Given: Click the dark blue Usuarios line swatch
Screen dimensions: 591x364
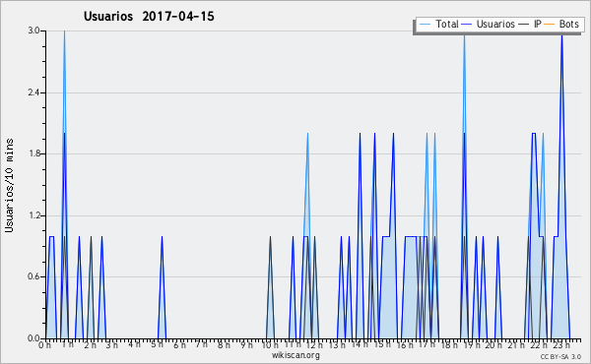Looking at the screenshot, I should click(467, 25).
